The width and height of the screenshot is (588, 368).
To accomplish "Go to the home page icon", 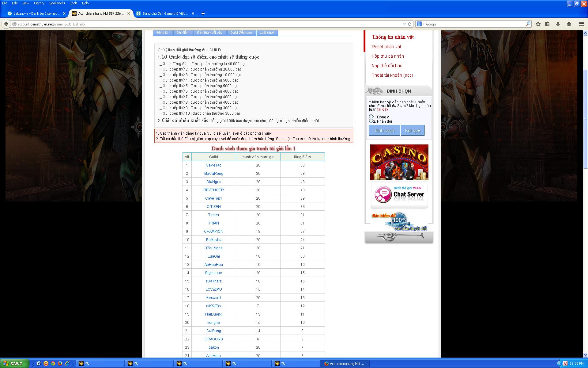I will pos(569,24).
